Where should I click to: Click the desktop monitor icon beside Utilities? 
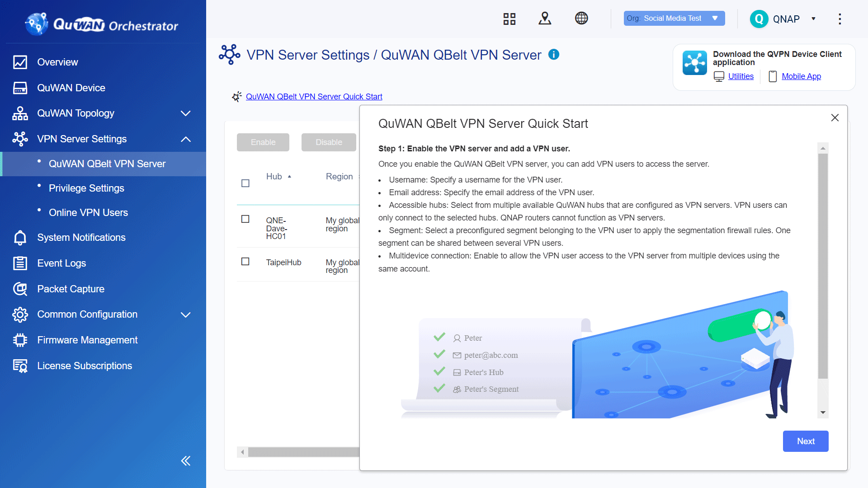[x=719, y=76]
